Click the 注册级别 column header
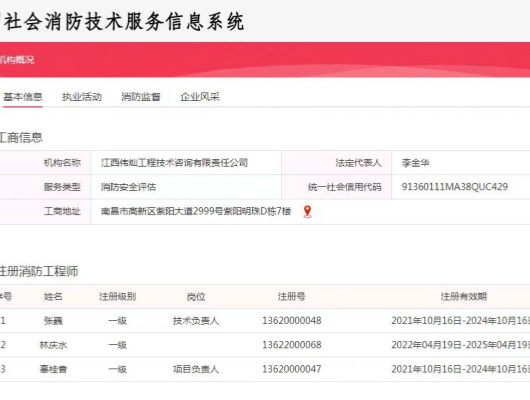The width and height of the screenshot is (530, 400). click(118, 297)
